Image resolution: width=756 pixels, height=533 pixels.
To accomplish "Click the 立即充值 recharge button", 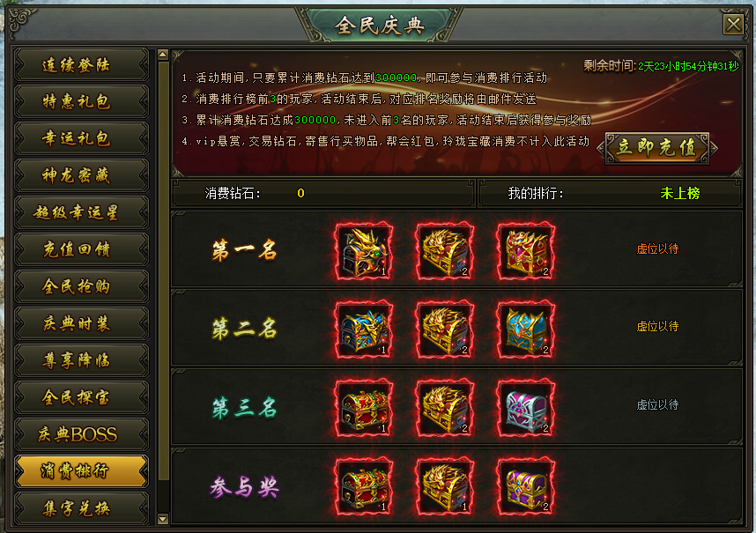I will [657, 148].
